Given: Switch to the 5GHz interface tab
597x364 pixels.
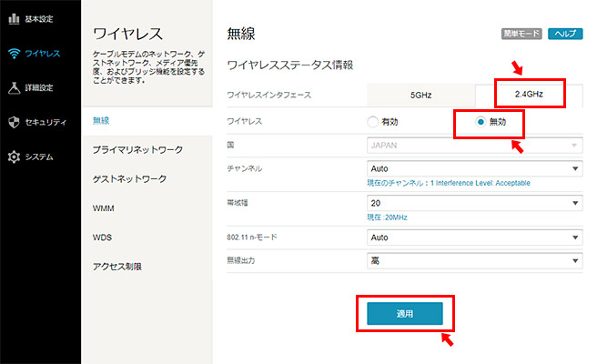Looking at the screenshot, I should coord(421,94).
